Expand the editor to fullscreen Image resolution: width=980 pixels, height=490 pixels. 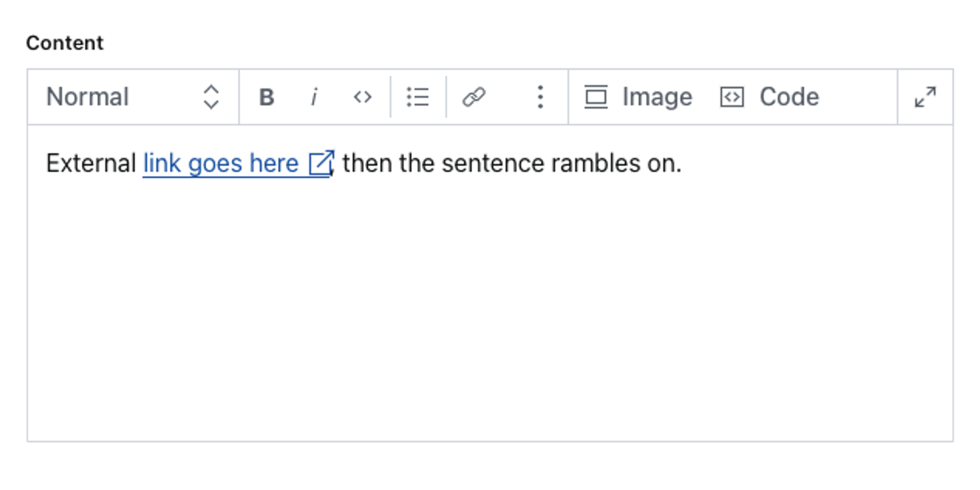925,97
